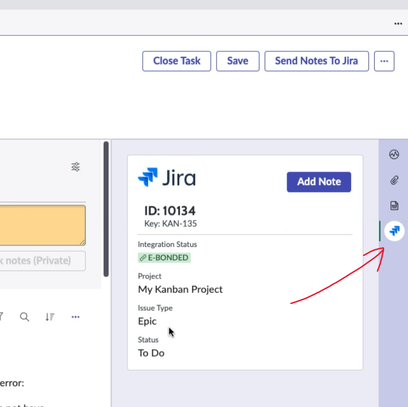Send Notes To Jira
408x407 pixels.
(x=316, y=61)
